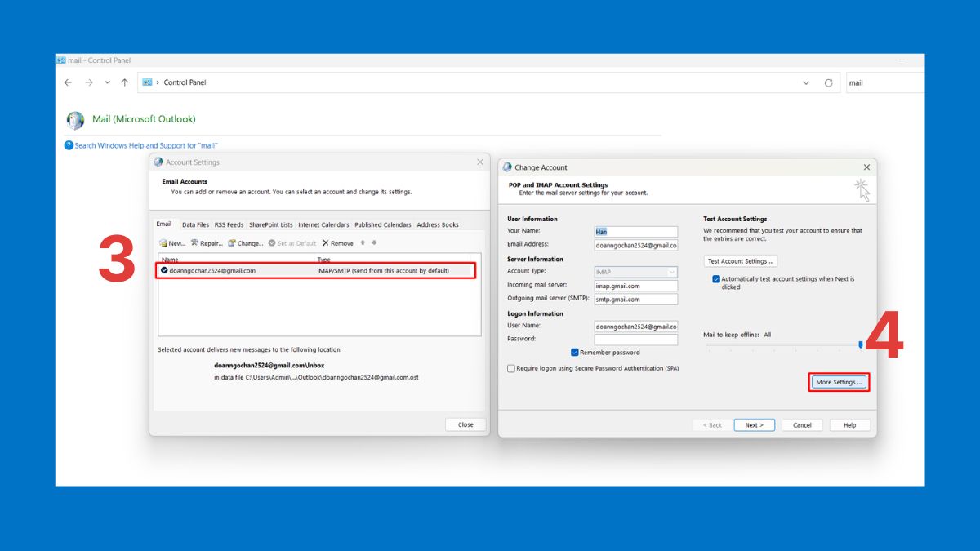980x551 pixels.
Task: Open More Settings...
Action: coord(839,382)
